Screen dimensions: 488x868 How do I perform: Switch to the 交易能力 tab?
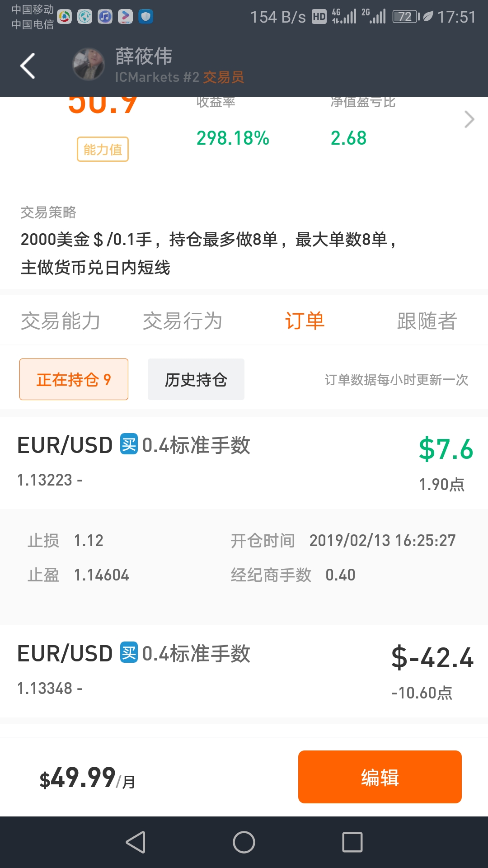pyautogui.click(x=61, y=321)
